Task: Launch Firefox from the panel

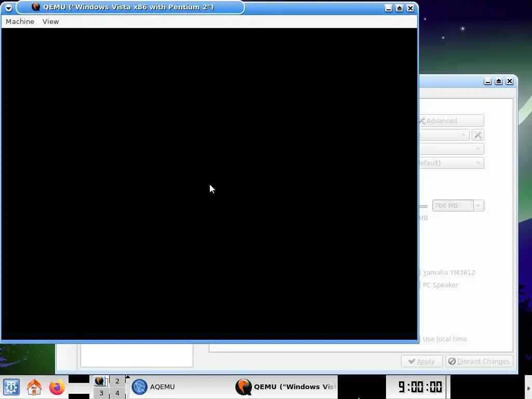Action: tap(57, 387)
